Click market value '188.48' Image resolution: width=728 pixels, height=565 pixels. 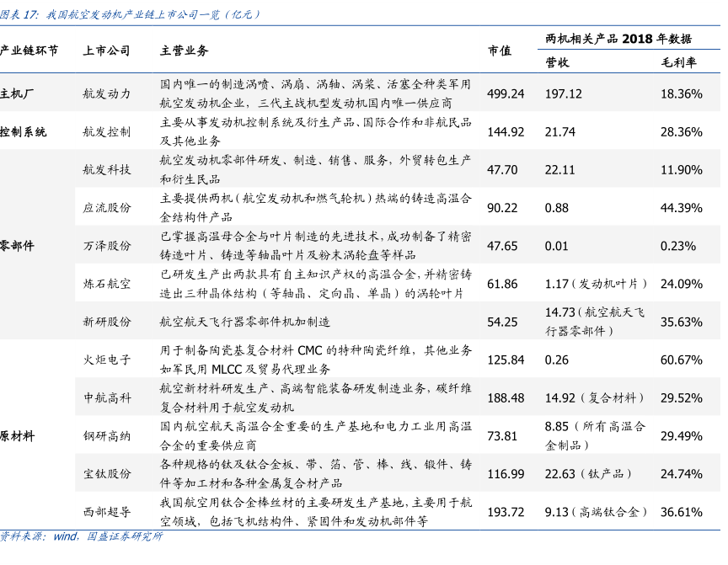click(x=506, y=398)
